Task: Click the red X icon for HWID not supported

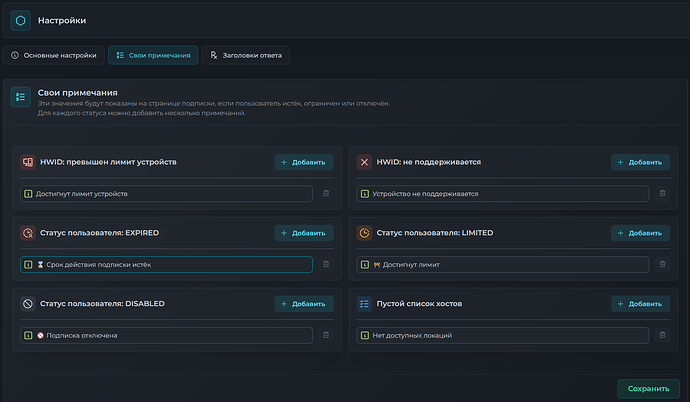Action: 364,162
